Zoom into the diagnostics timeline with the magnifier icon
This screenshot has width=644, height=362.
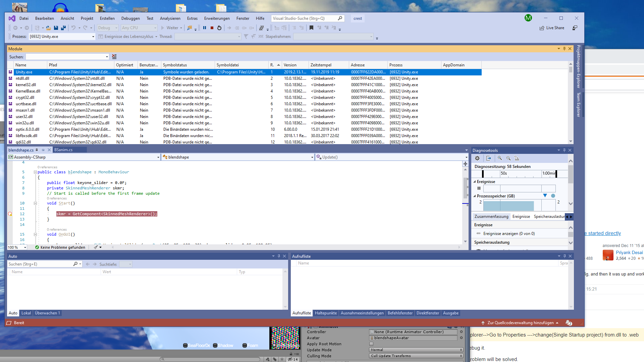click(500, 158)
